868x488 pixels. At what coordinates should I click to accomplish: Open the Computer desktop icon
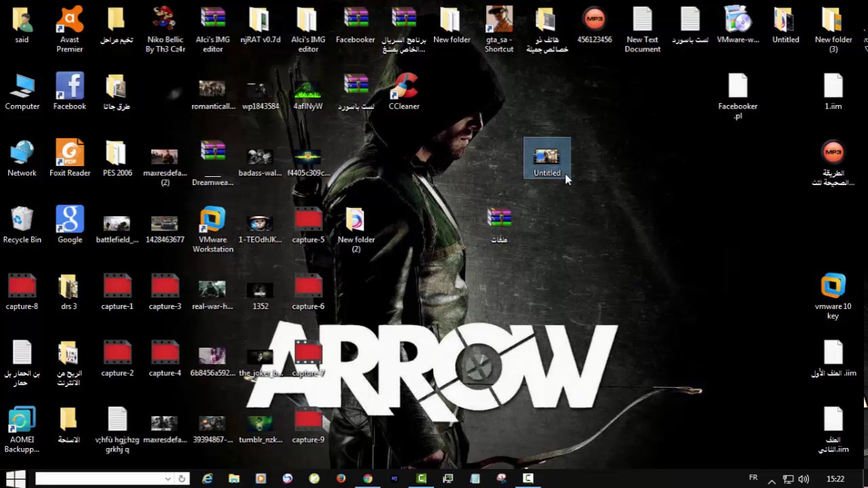coord(22,92)
